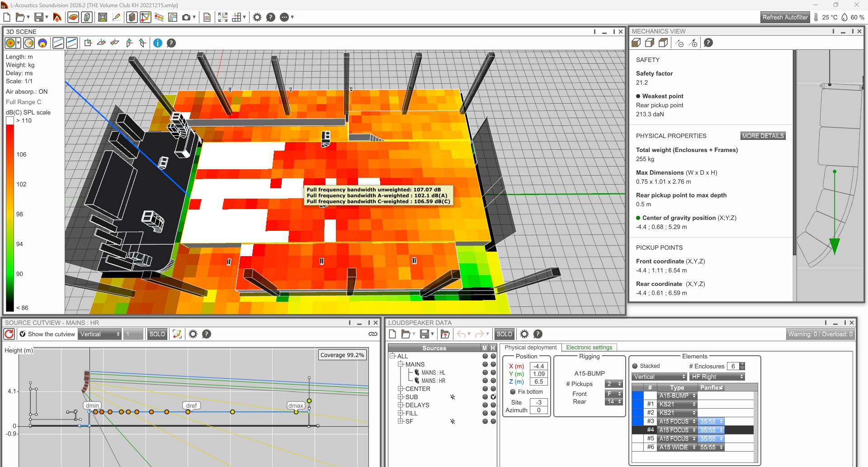Click the import icon in Loudspeaker Data toolbar
This screenshot has width=868, height=467.
tap(445, 334)
